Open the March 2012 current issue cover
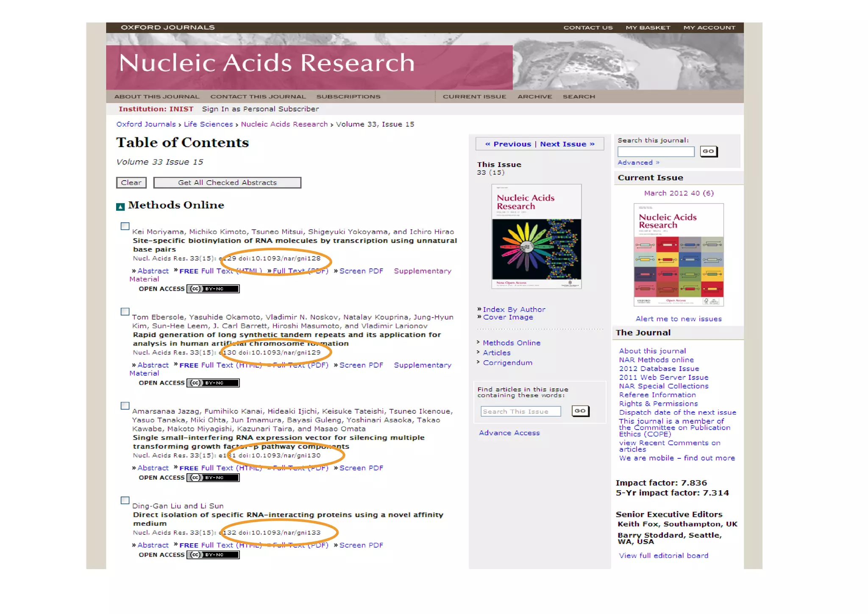Screen dimensions: 868x614 [678, 254]
